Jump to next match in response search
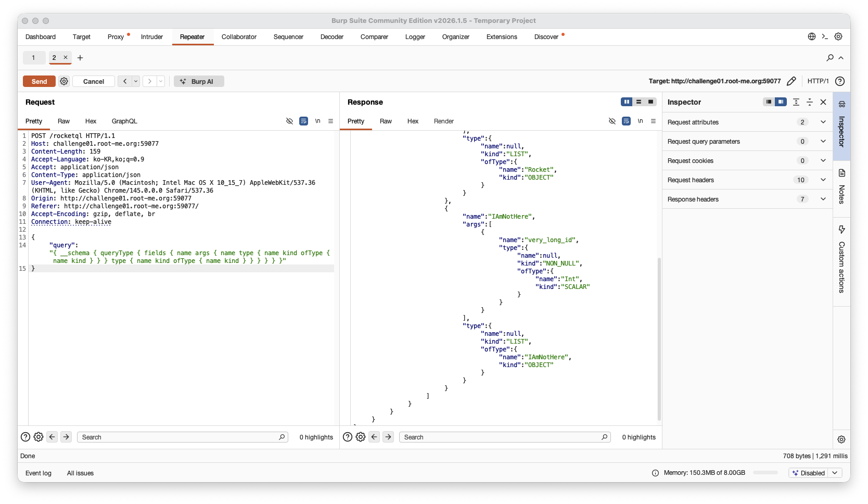 (x=388, y=437)
